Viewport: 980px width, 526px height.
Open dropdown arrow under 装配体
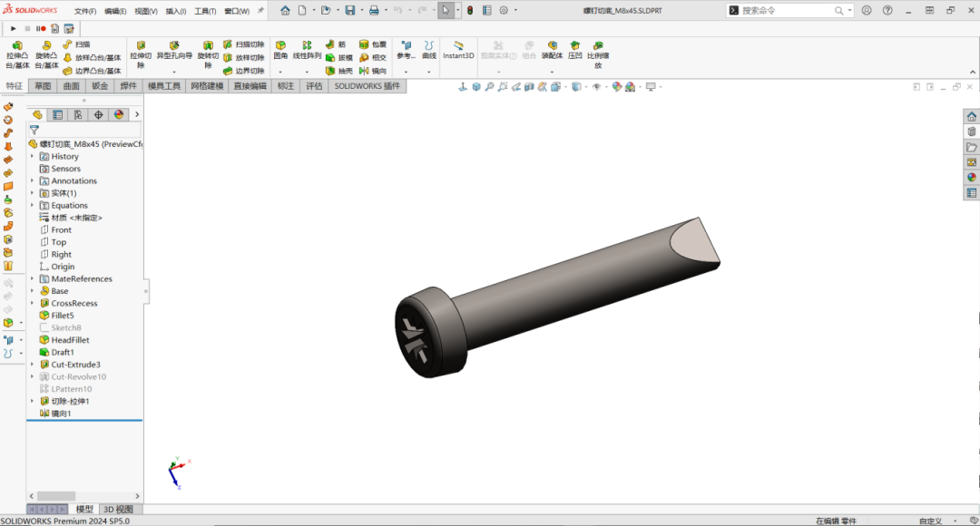coord(552,72)
